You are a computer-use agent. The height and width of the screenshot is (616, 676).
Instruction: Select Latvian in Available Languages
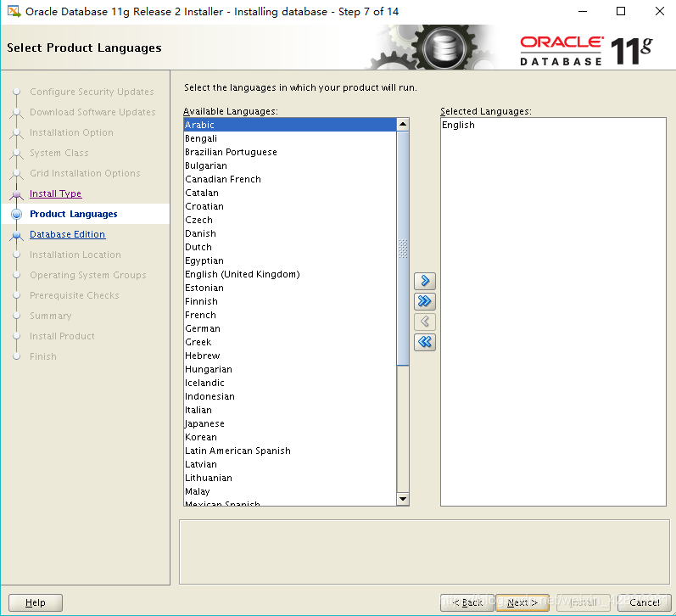[x=290, y=465]
